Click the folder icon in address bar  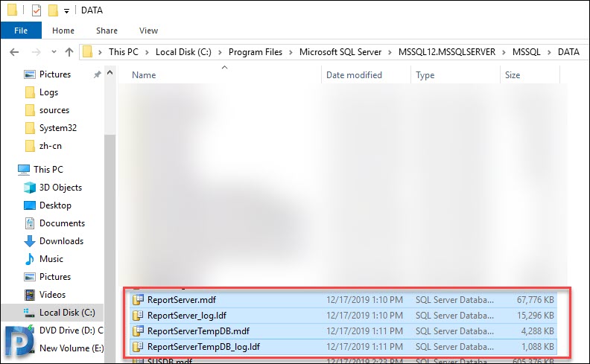(x=88, y=51)
